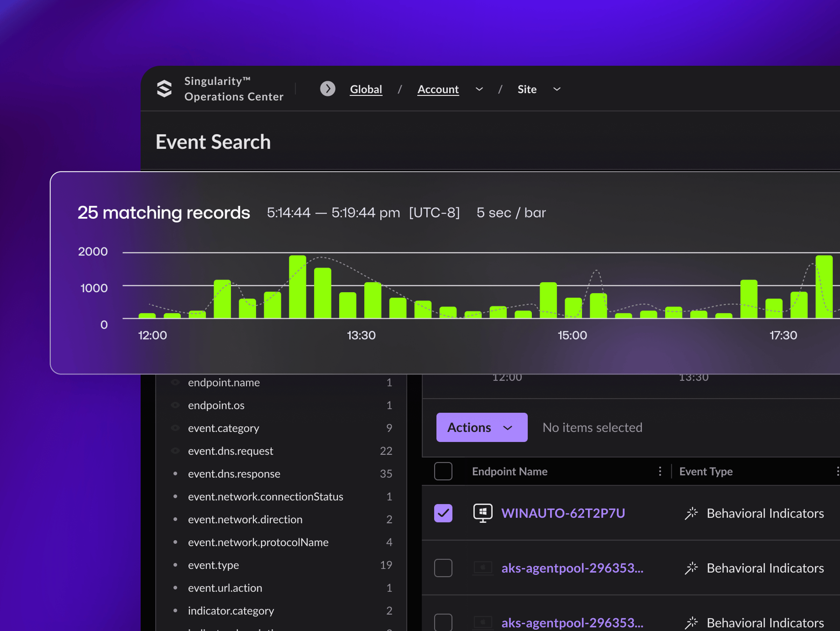Toggle visibility eye for endpoint.os field
This screenshot has width=840, height=631.
pyautogui.click(x=175, y=405)
